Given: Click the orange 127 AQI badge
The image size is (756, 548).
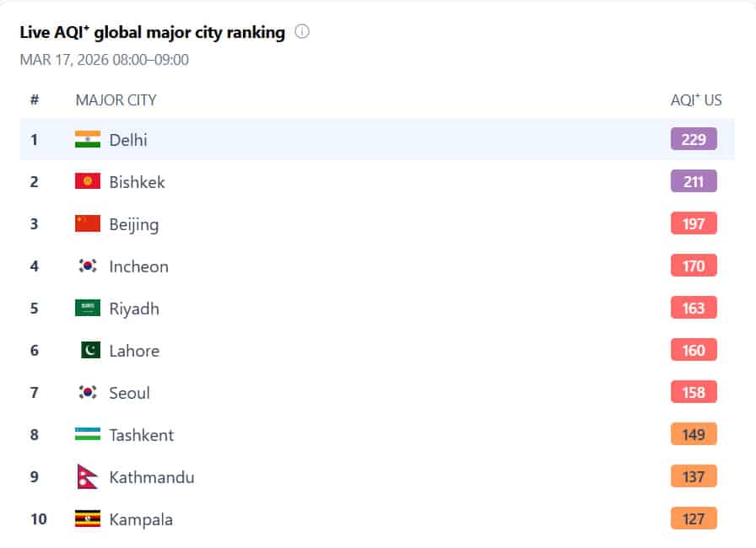Looking at the screenshot, I should [694, 518].
